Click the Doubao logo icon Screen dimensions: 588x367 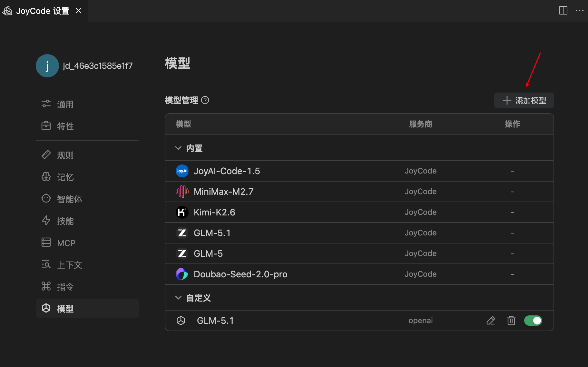[182, 274]
